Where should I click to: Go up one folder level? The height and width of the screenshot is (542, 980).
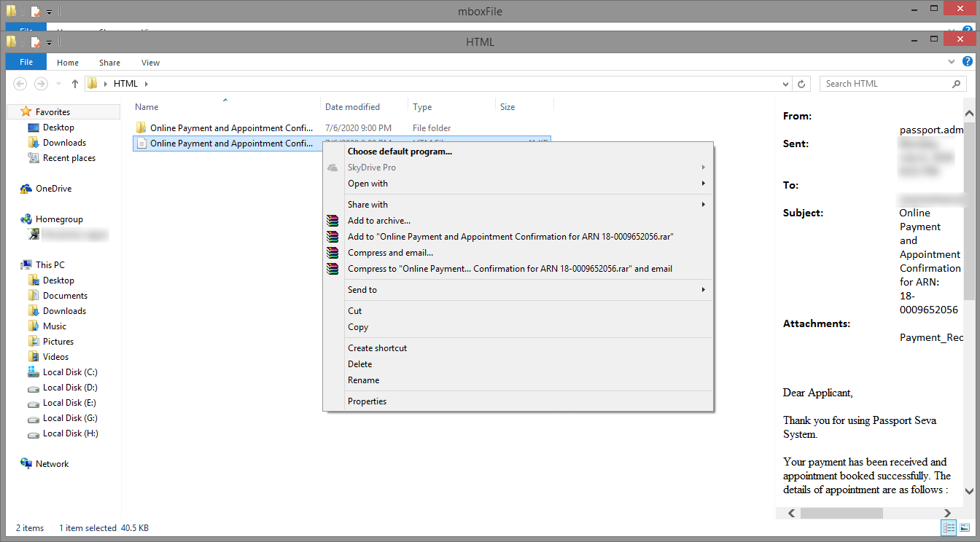coord(74,83)
